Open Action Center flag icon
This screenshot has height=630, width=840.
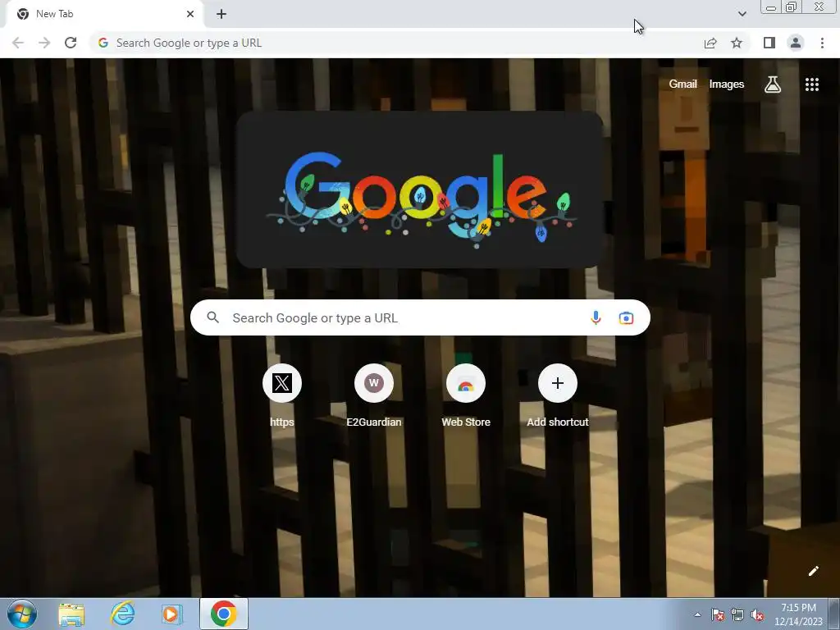pos(718,614)
